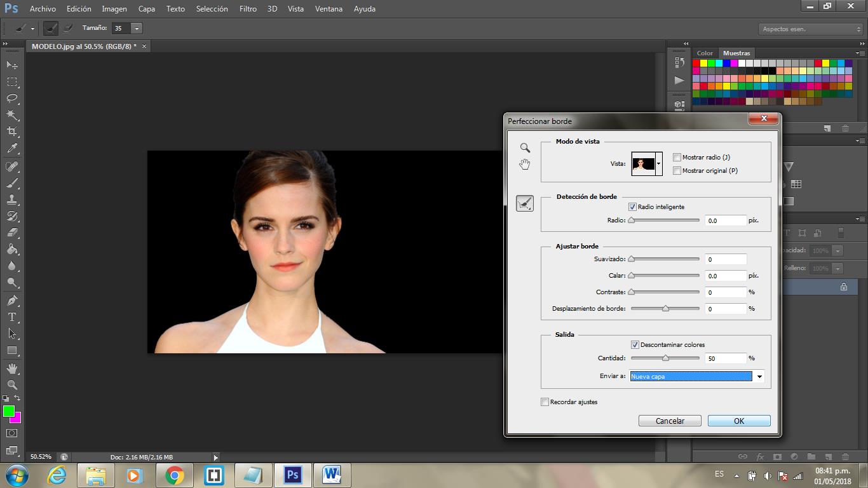Viewport: 868px width, 488px height.
Task: Click the OK button
Action: click(739, 421)
